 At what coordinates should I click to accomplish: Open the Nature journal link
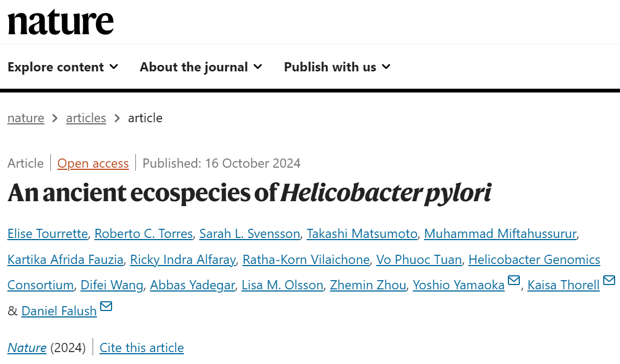click(x=27, y=348)
